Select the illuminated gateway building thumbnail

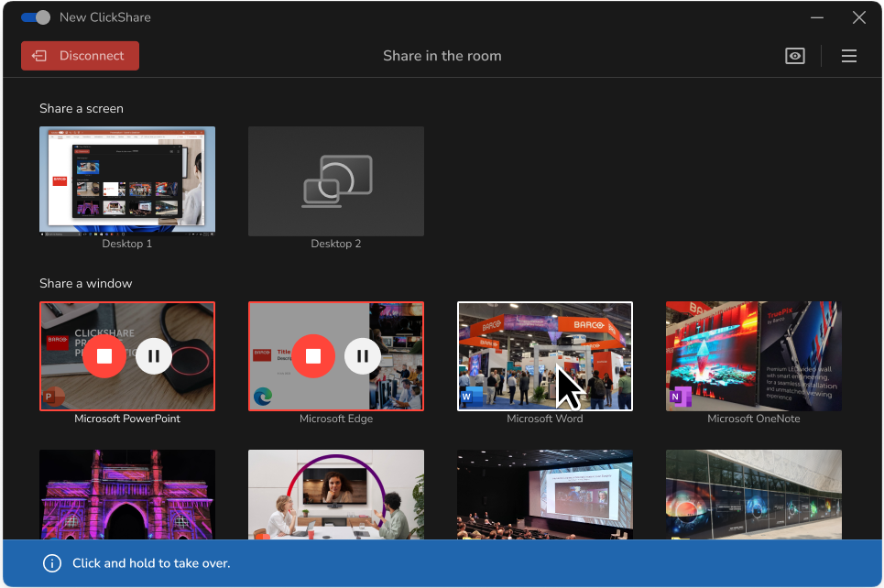(127, 495)
